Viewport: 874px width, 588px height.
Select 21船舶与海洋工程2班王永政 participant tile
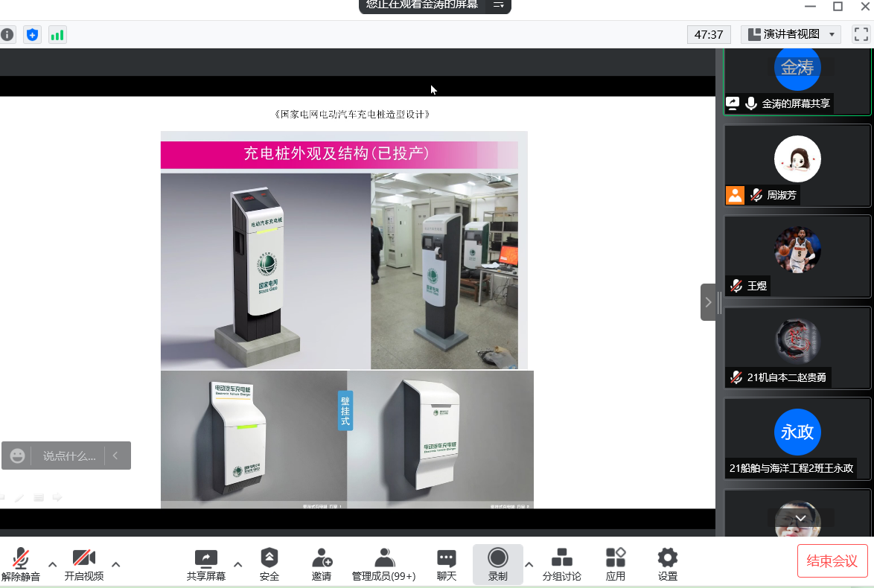(797, 438)
